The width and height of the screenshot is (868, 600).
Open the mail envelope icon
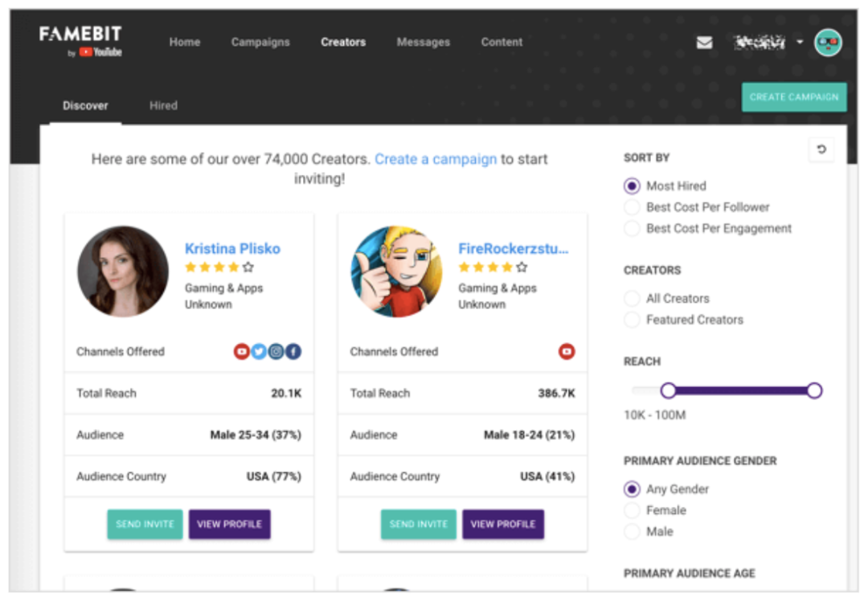pos(704,43)
